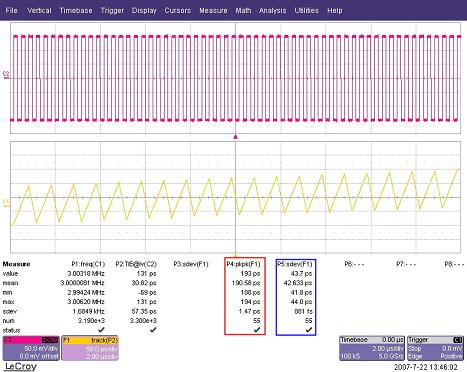This screenshot has width=467, height=372.
Task: Click the F1 track(P2) descriptor box
Action: click(x=90, y=348)
